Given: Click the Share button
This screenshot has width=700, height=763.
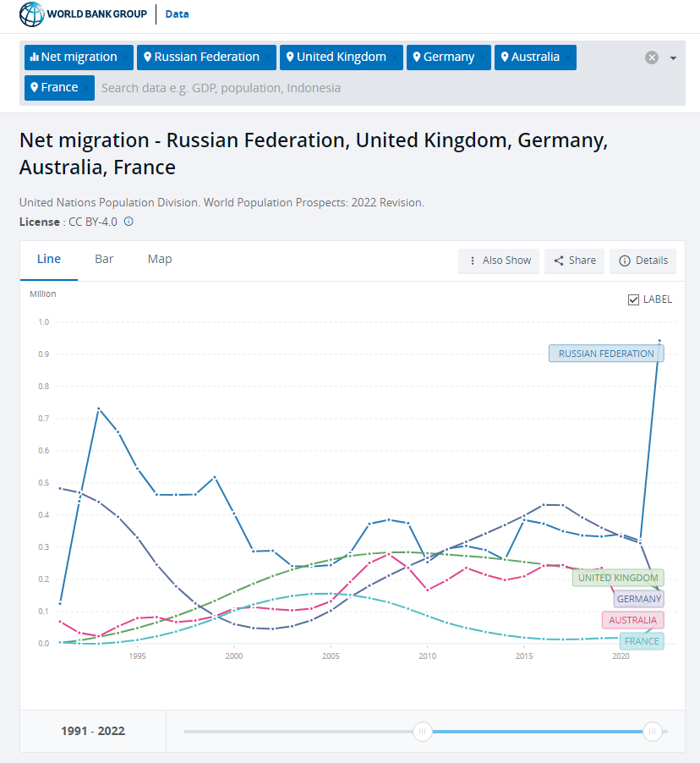Looking at the screenshot, I should tap(574, 261).
